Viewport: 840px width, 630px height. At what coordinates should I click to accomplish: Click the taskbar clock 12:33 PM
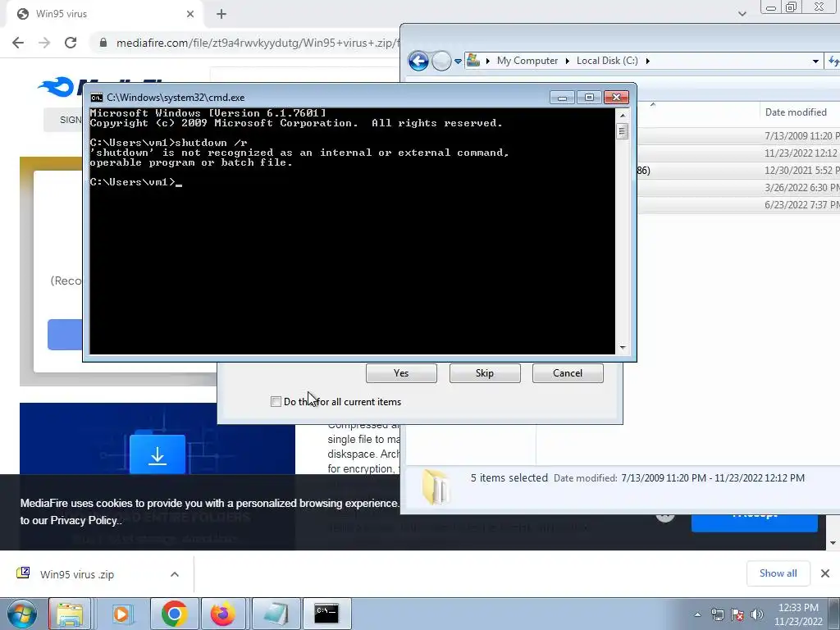pyautogui.click(x=797, y=608)
